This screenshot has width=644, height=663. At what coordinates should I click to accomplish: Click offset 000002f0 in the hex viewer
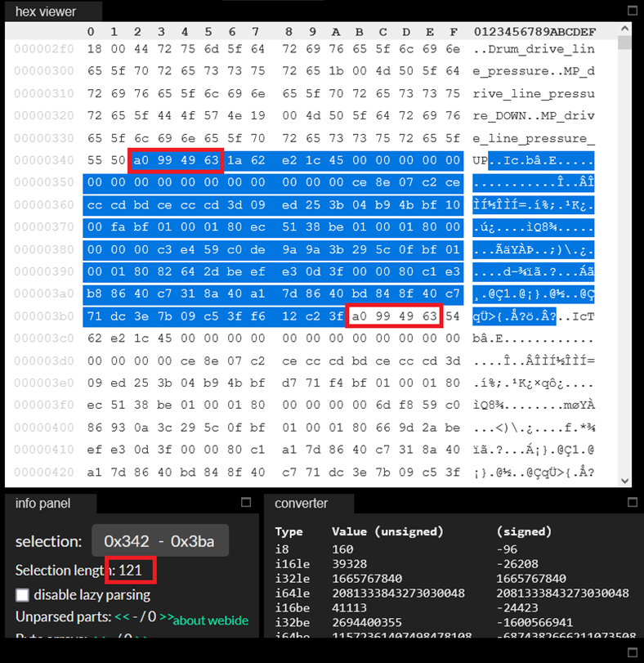[x=44, y=49]
